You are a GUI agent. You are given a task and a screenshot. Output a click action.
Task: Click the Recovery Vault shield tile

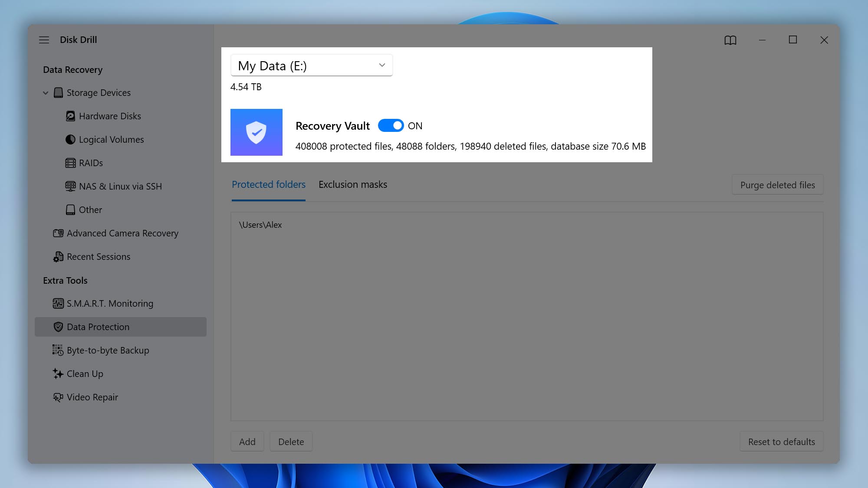(256, 132)
